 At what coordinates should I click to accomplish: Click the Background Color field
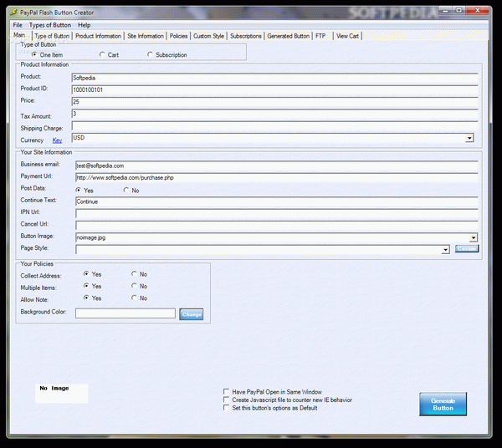[125, 313]
